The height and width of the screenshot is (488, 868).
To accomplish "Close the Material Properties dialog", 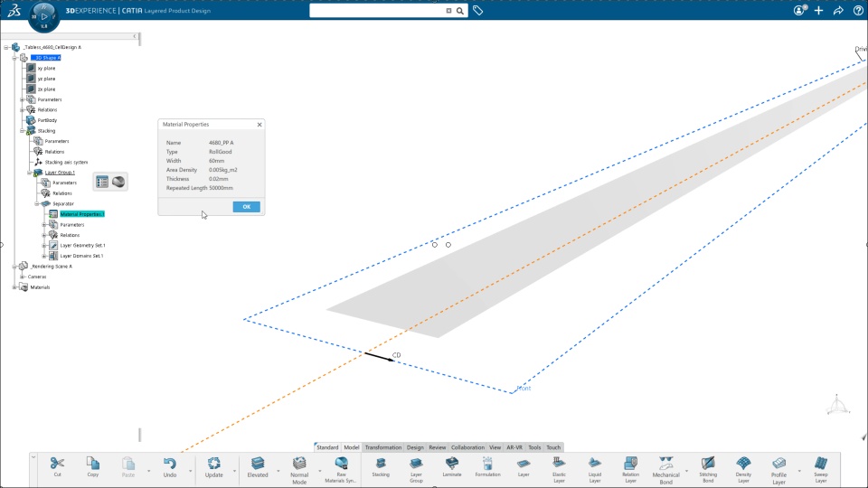I will coord(259,125).
